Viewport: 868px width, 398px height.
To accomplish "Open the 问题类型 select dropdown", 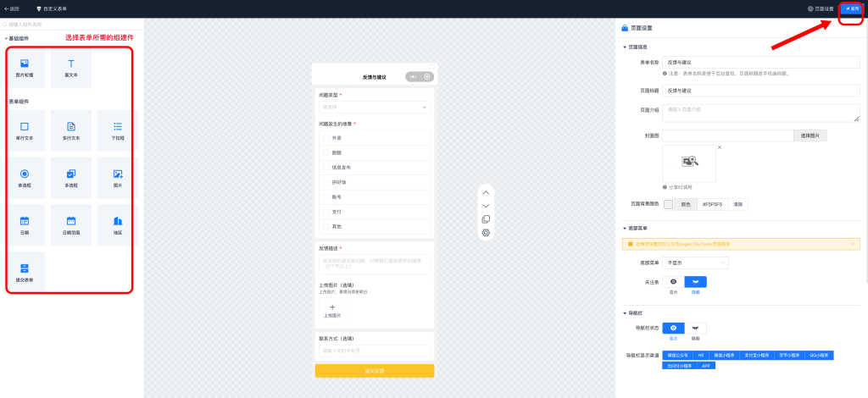I will [374, 108].
